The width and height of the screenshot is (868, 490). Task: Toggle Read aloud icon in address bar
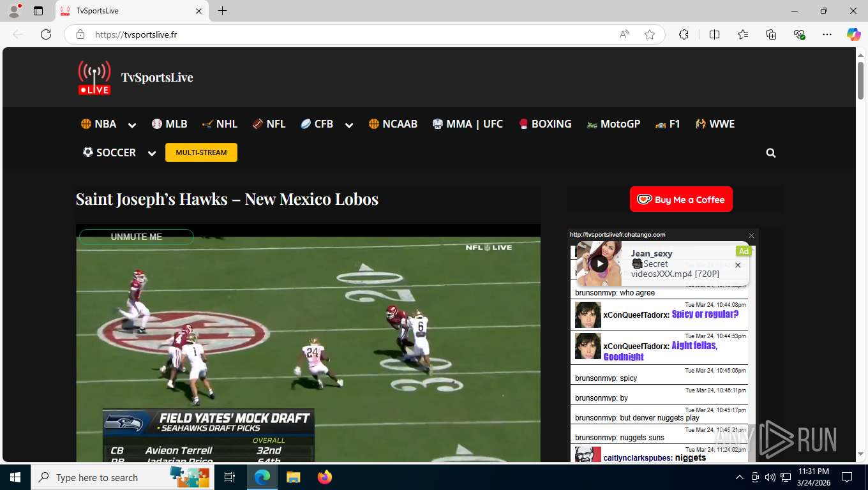(624, 34)
